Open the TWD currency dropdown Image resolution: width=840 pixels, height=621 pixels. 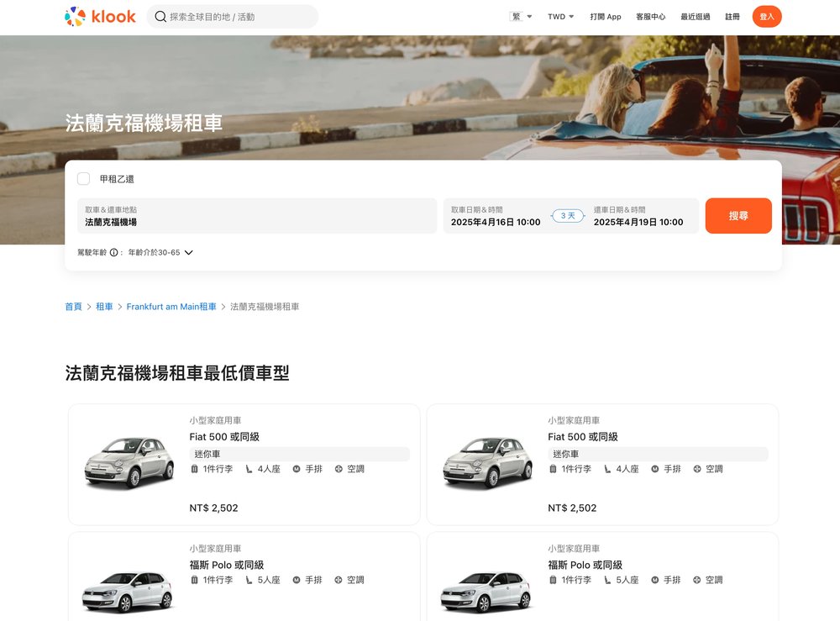(559, 16)
